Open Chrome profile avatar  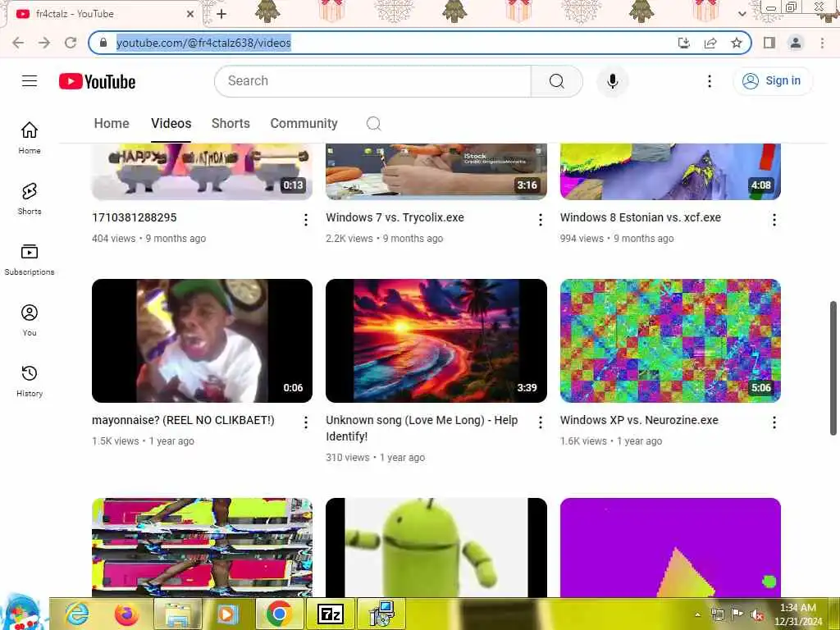[x=796, y=43]
